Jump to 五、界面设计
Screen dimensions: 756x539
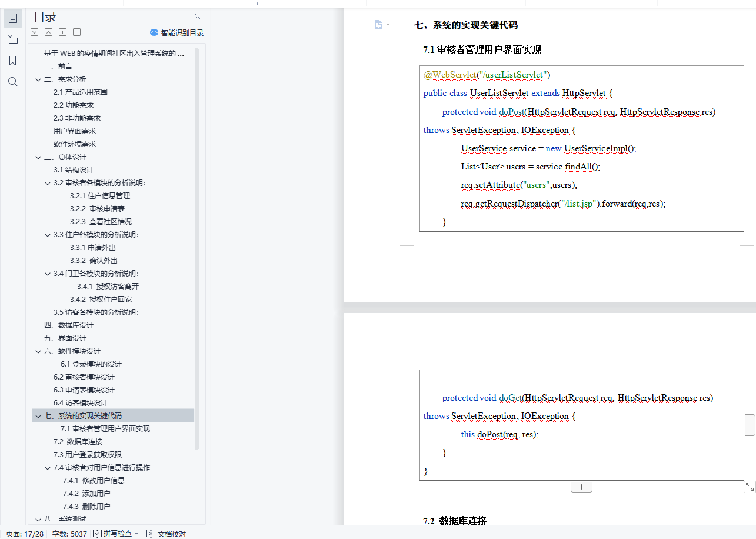pyautogui.click(x=65, y=338)
